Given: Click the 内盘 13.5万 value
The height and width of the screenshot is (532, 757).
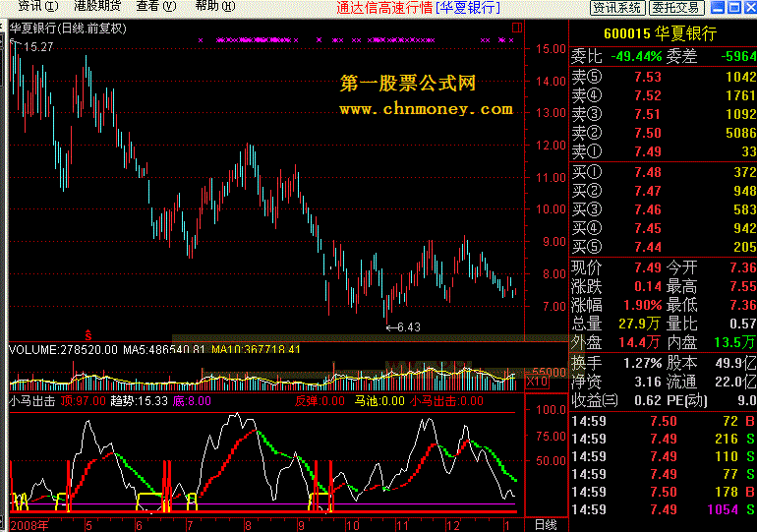Looking at the screenshot, I should pyautogui.click(x=734, y=342).
